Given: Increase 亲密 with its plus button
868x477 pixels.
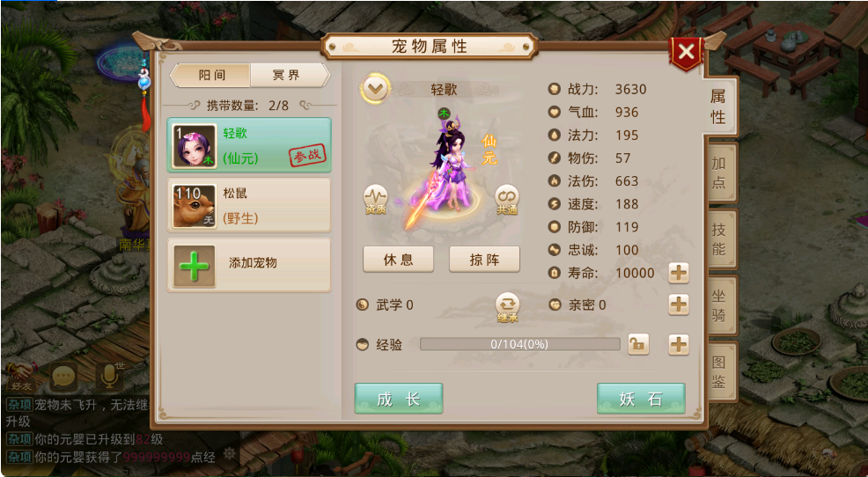Looking at the screenshot, I should coord(679,305).
